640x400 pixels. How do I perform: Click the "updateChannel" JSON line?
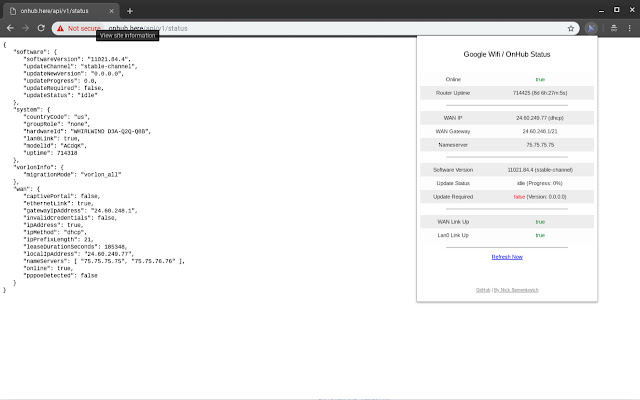[80, 67]
